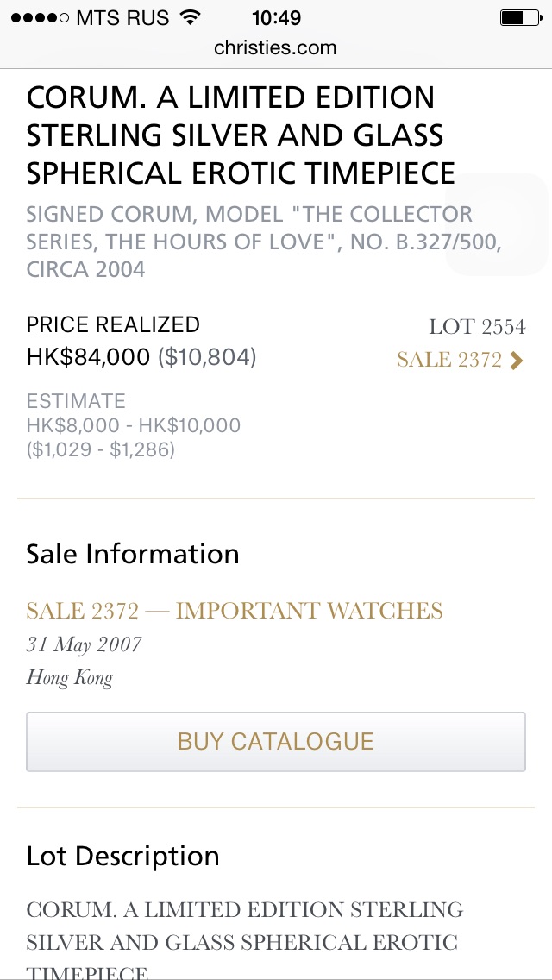Screen dimensions: 552x980
Task: Tap the christies.com address bar
Action: (x=275, y=47)
